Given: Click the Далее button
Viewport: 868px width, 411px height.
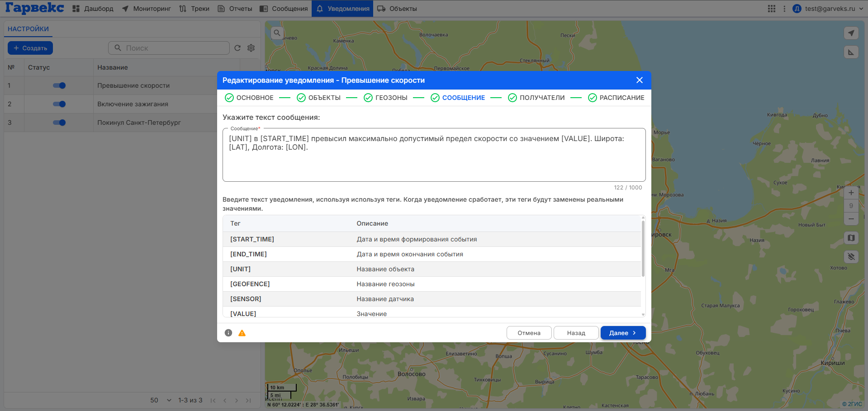Looking at the screenshot, I should point(623,333).
